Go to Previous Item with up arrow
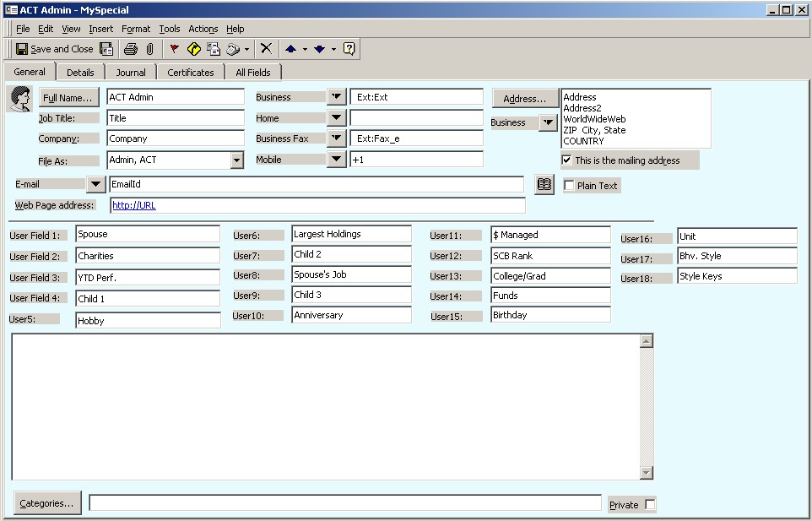 [x=290, y=49]
